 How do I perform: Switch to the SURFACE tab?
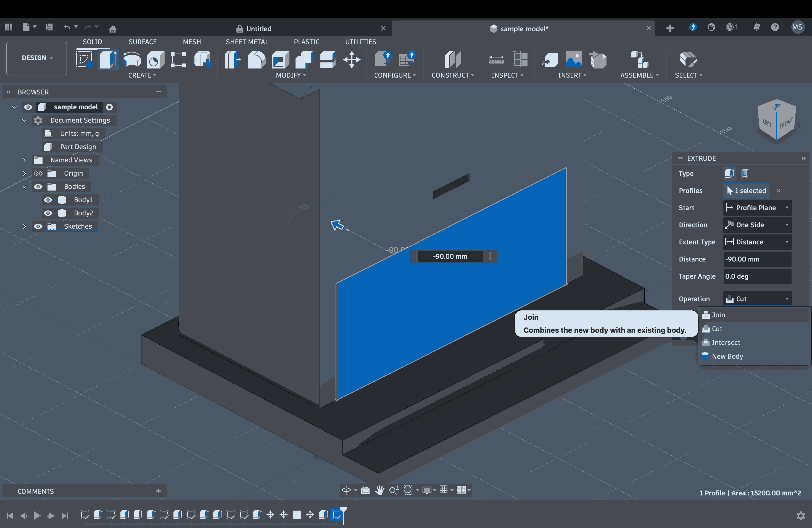[x=143, y=42]
